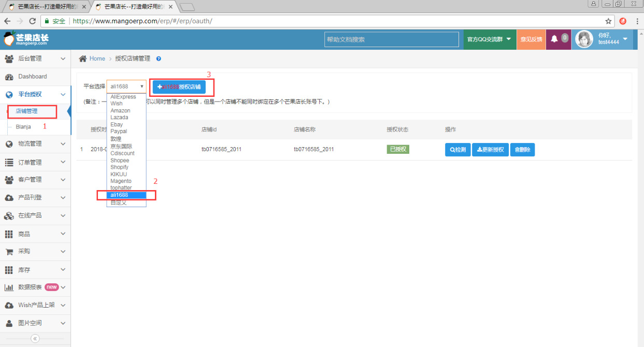Expand the 采购 chevron
The image size is (644, 347).
[x=63, y=252]
